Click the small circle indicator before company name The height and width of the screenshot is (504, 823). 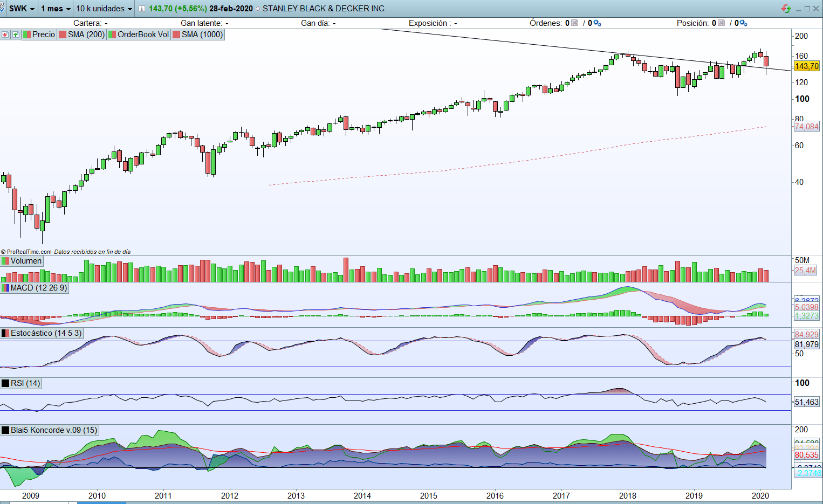point(257,9)
